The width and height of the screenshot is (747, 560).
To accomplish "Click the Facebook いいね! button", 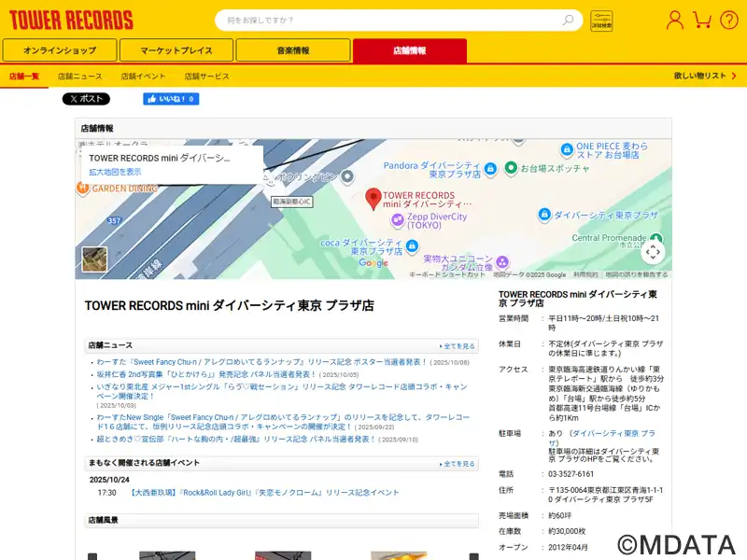I will click(x=171, y=99).
